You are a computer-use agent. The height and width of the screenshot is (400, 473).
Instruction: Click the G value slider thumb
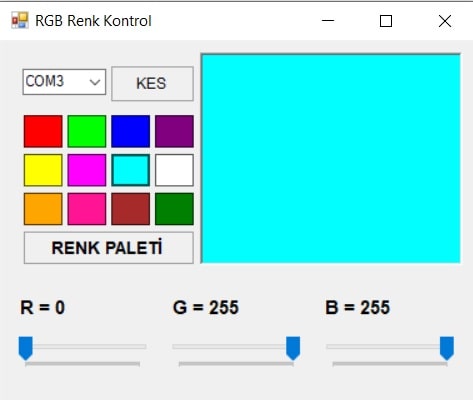coord(293,348)
